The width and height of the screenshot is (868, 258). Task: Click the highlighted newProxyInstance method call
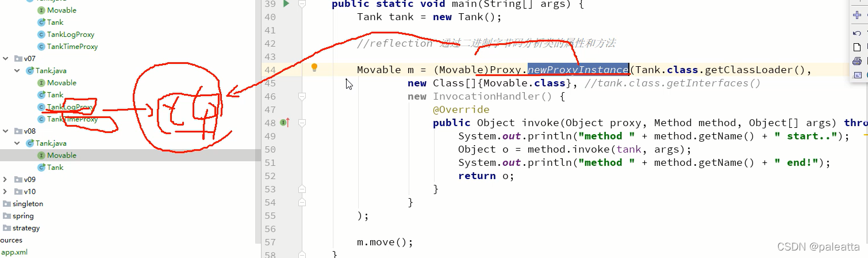(578, 70)
